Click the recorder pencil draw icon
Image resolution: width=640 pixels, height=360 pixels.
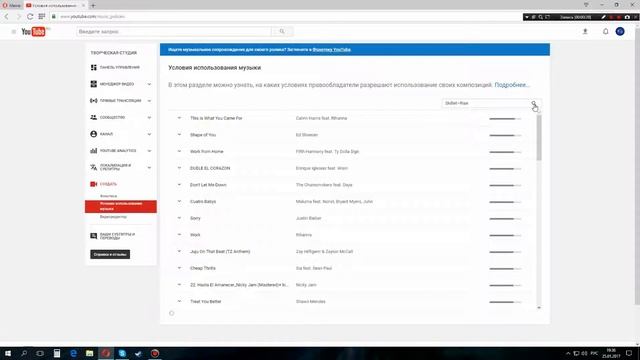coord(603,17)
